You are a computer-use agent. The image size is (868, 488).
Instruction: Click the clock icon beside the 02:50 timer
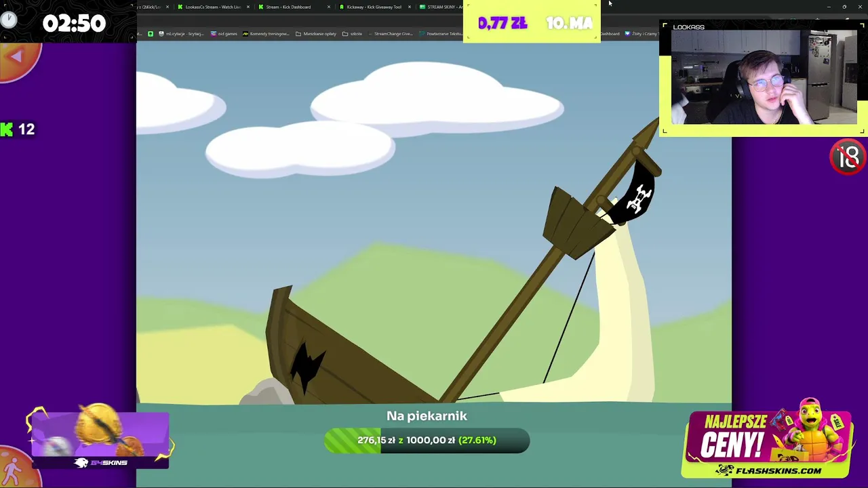pyautogui.click(x=8, y=19)
